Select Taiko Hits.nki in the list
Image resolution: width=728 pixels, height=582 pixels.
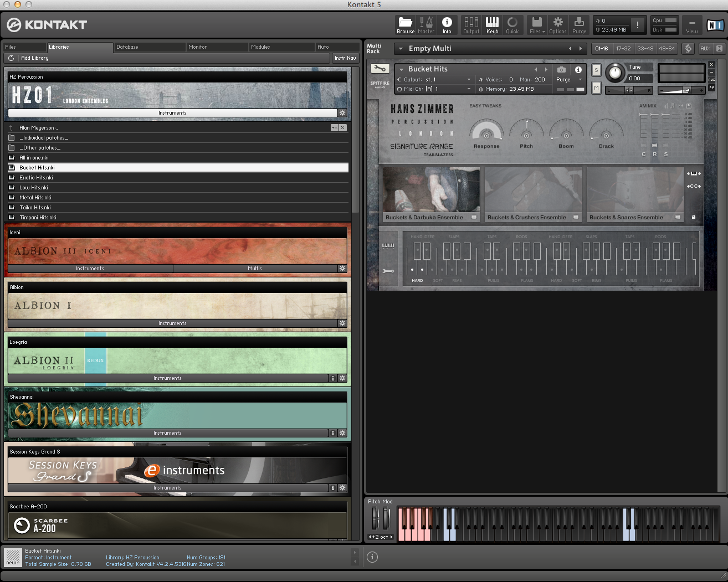coord(178,208)
